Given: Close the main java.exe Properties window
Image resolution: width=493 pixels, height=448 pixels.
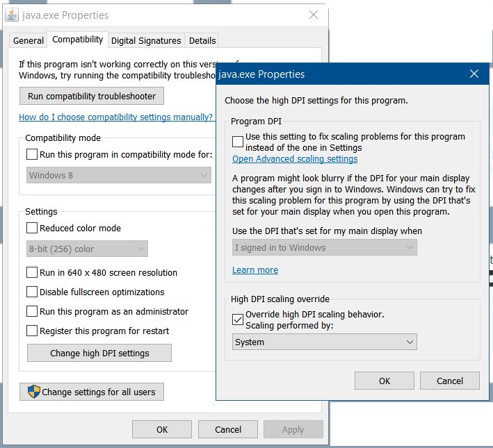Looking at the screenshot, I should tap(313, 15).
